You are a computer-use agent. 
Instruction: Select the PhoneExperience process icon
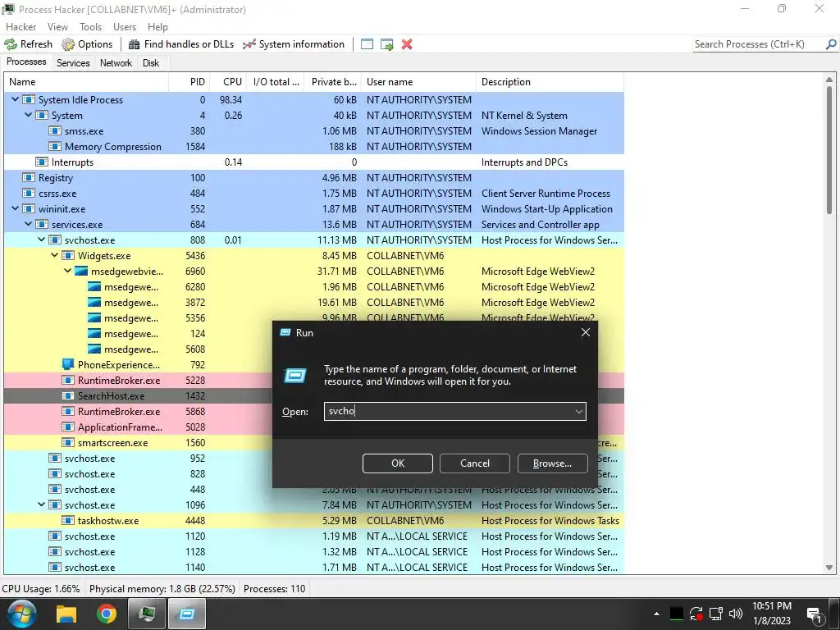click(68, 365)
